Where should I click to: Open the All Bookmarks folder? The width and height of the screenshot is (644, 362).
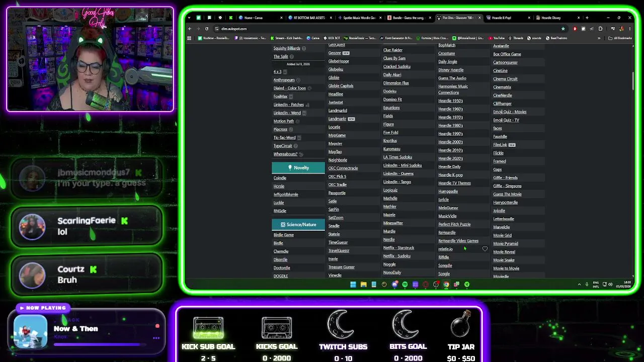click(620, 38)
